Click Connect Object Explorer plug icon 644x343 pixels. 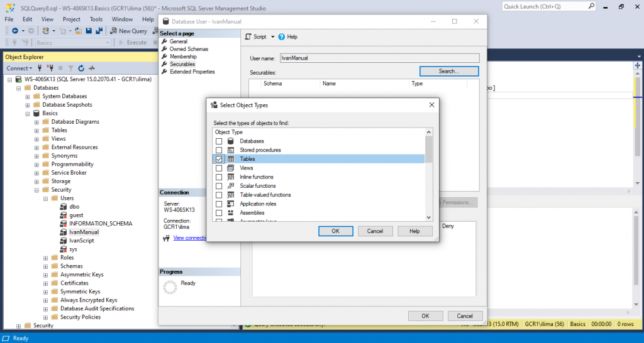tap(40, 68)
